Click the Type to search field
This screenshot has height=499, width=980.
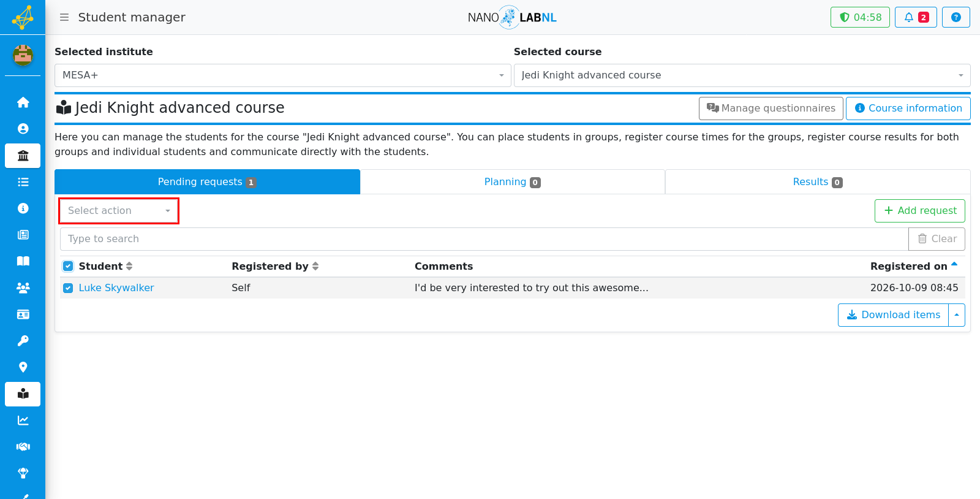[484, 239]
